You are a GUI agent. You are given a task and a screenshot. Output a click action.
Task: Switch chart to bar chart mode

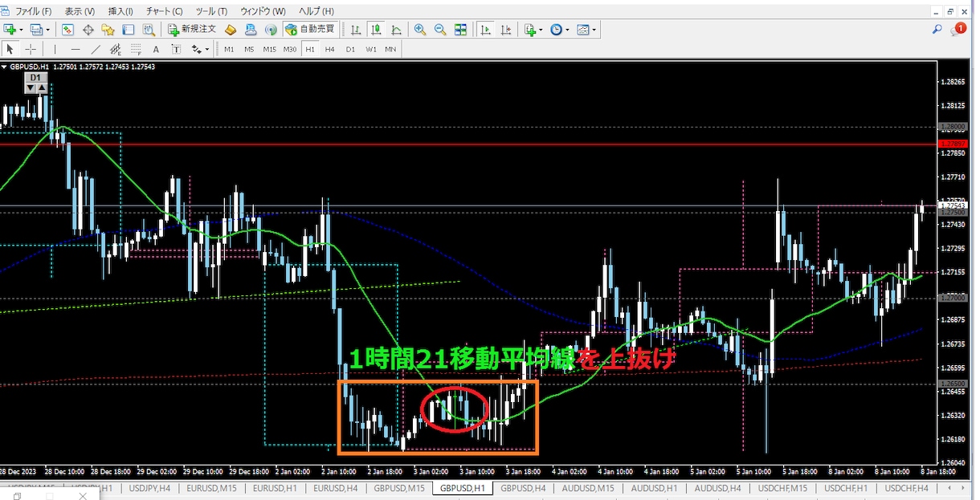pyautogui.click(x=356, y=30)
